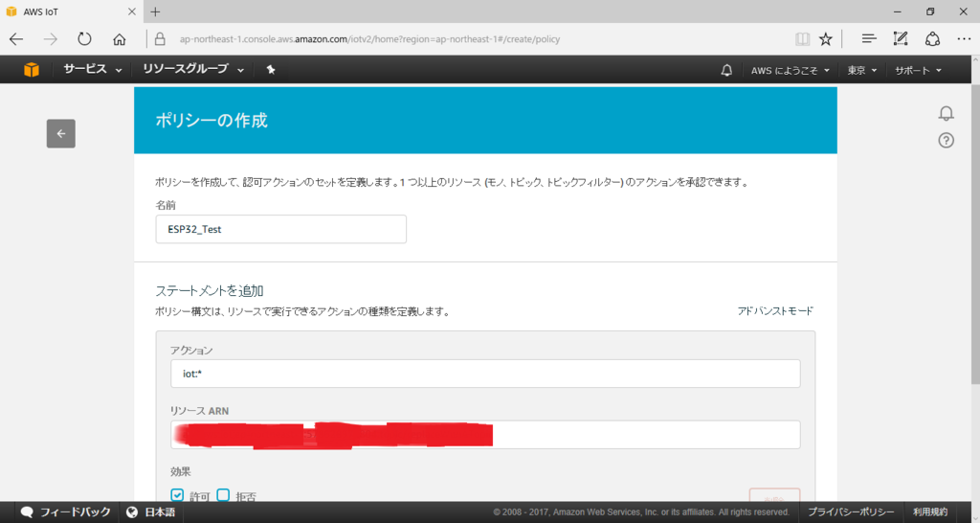The image size is (980, 523).
Task: Open reading view book icon
Action: tap(803, 38)
